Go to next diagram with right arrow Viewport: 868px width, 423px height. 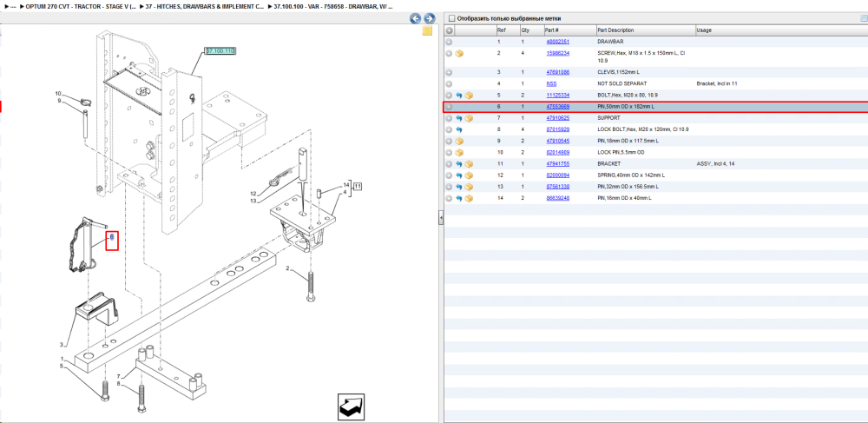429,18
